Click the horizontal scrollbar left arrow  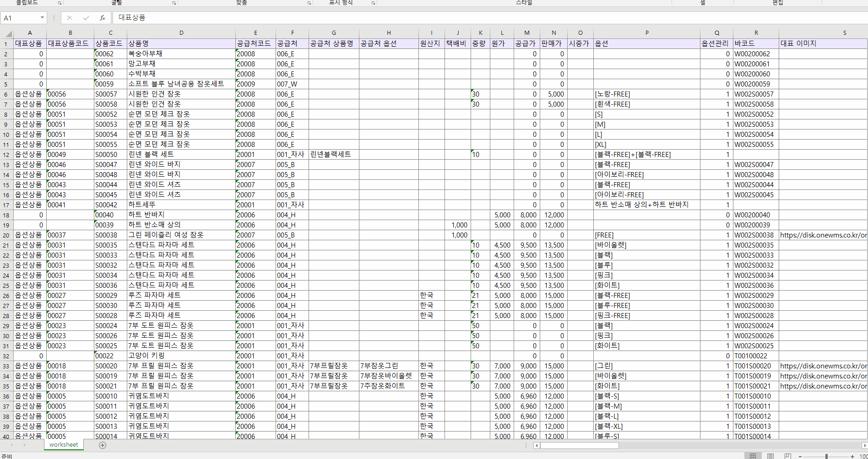pos(537,445)
